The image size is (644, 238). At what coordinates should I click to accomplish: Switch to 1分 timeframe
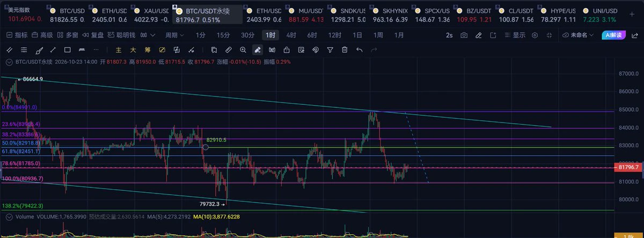pos(201,35)
